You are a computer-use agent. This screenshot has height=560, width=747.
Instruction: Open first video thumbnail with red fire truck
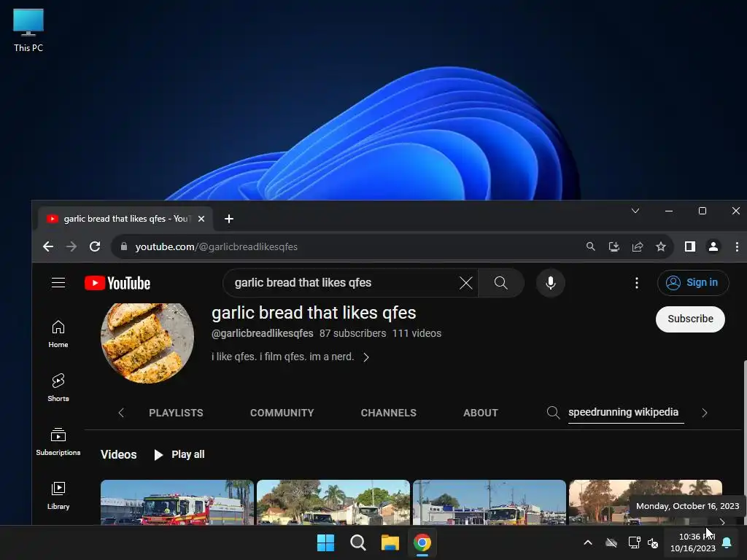tap(177, 502)
